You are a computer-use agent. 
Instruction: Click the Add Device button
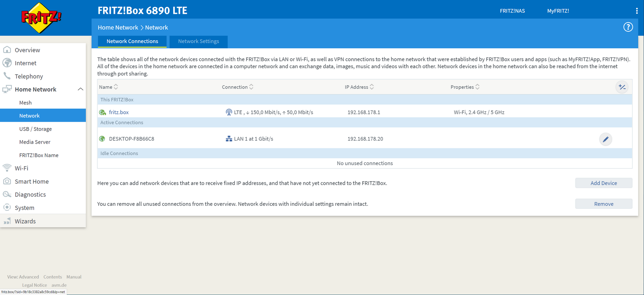pos(604,183)
